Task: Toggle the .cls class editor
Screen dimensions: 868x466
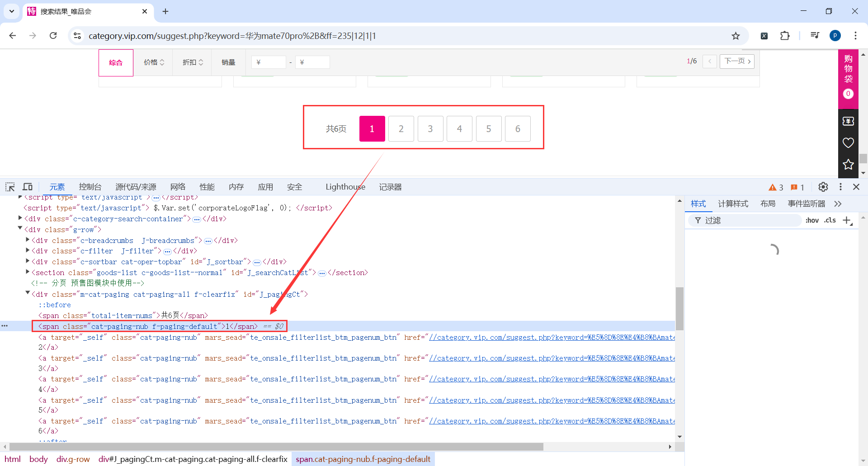Action: pos(830,220)
